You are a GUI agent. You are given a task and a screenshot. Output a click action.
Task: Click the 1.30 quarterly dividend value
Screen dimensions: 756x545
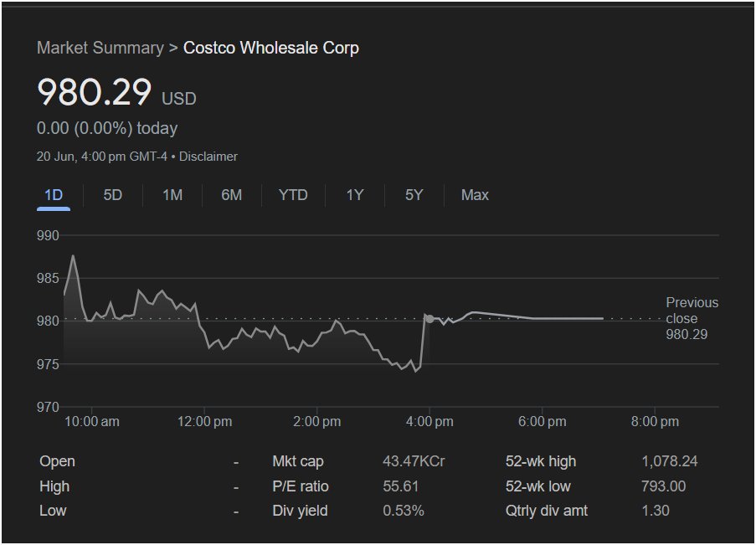tap(656, 511)
